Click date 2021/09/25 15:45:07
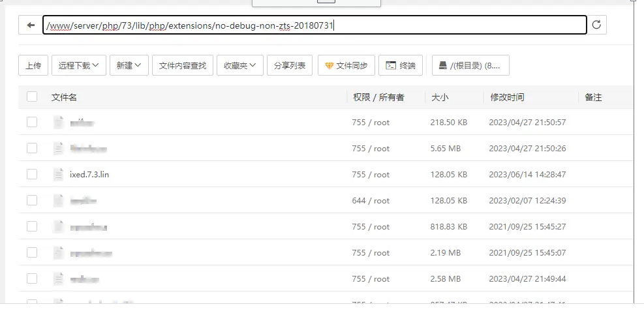Image resolution: width=644 pixels, height=313 pixels. click(527, 253)
